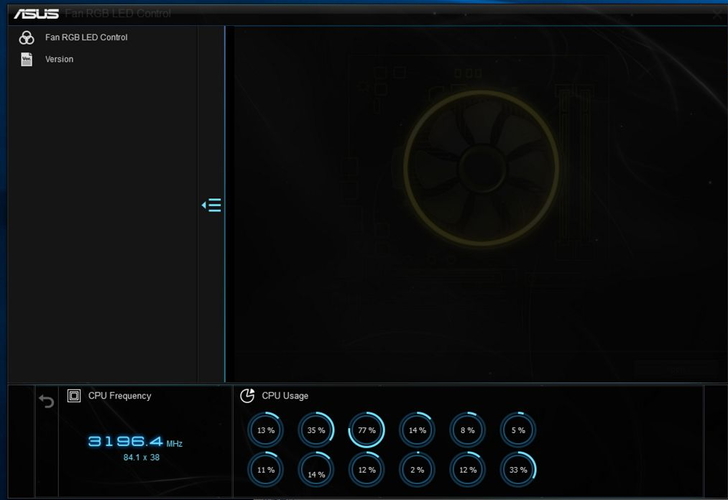The width and height of the screenshot is (728, 500).
Task: Click the CPU Frequency chip icon
Action: 74,396
